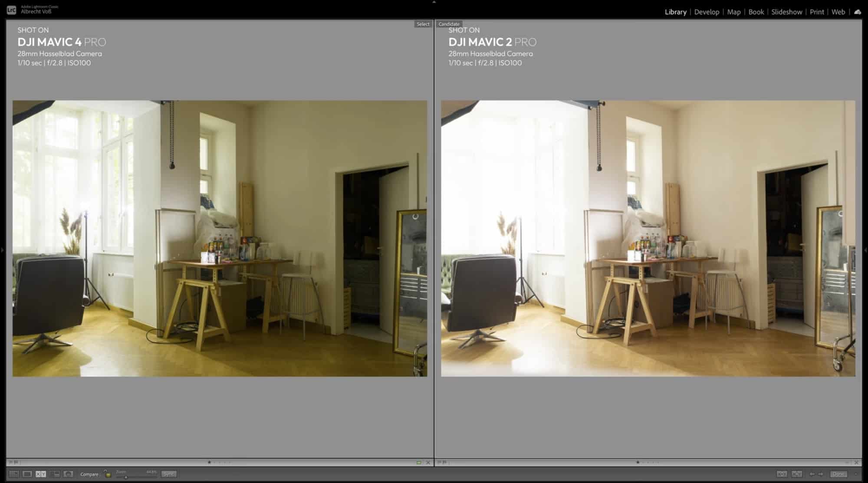Select next photo arrow in toolbar
Image resolution: width=868 pixels, height=483 pixels.
(821, 474)
